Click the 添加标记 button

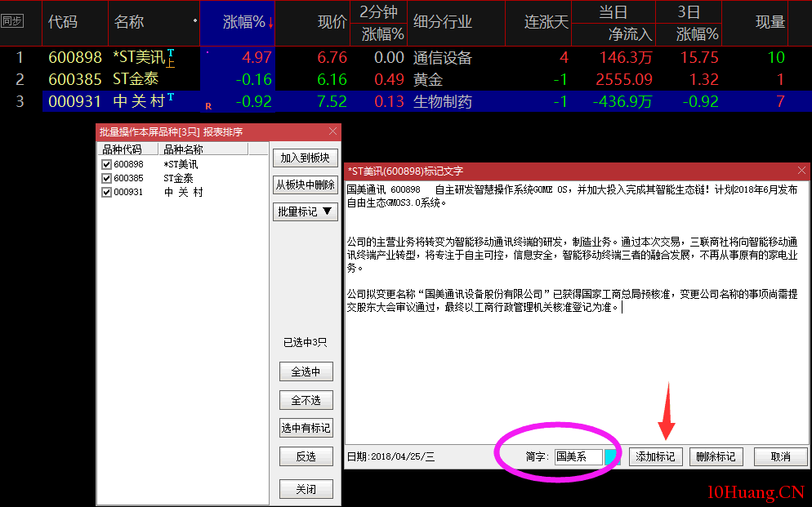656,457
